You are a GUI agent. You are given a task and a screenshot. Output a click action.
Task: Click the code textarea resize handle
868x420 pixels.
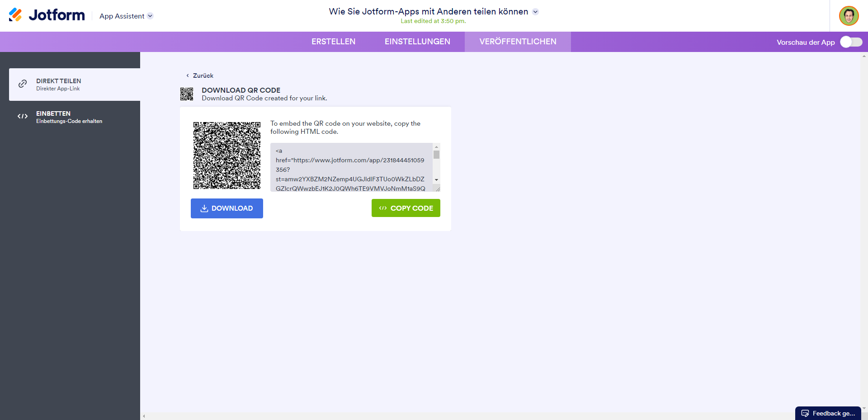pos(438,189)
